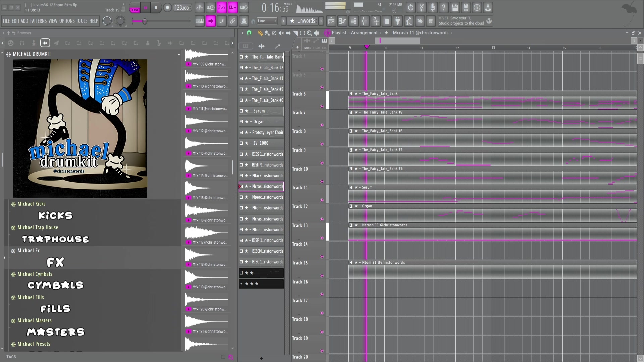Select the playlist Slice tool
This screenshot has width=644, height=362.
click(x=295, y=33)
